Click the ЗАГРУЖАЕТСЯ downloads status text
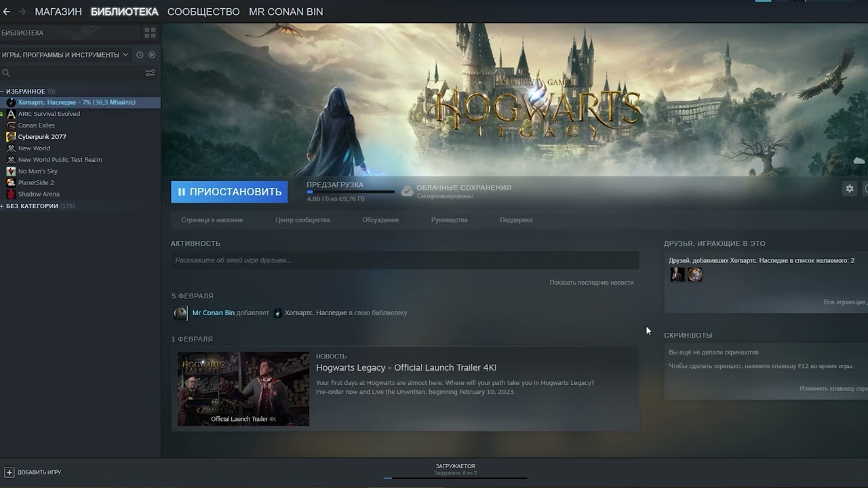This screenshot has width=868, height=488. [455, 466]
